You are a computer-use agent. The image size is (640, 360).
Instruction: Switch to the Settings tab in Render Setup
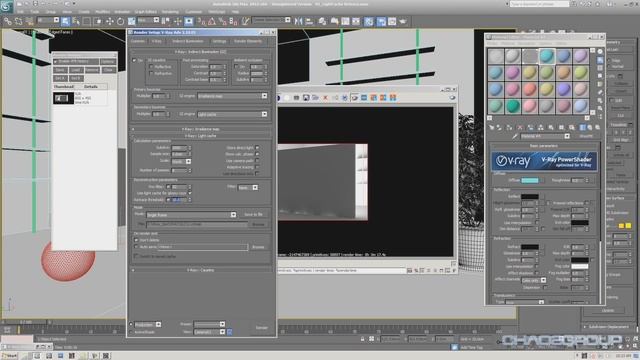(219, 41)
